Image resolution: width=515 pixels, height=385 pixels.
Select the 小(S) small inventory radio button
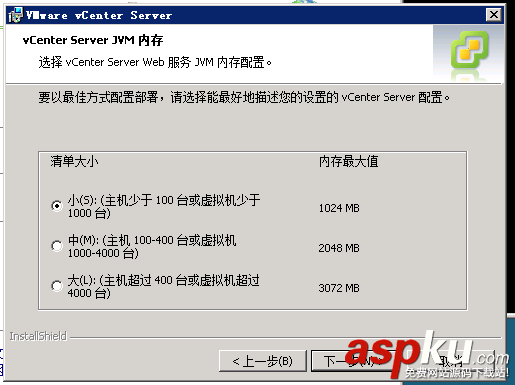point(57,206)
